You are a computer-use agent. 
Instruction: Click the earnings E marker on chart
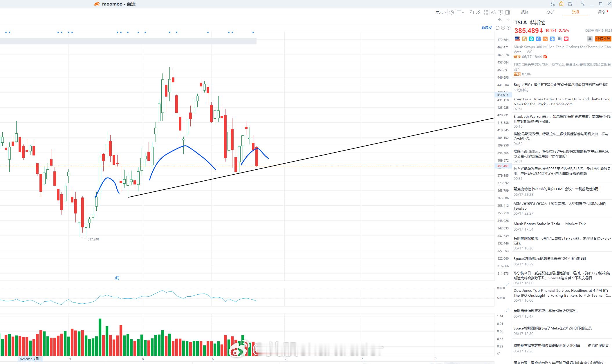(x=117, y=278)
